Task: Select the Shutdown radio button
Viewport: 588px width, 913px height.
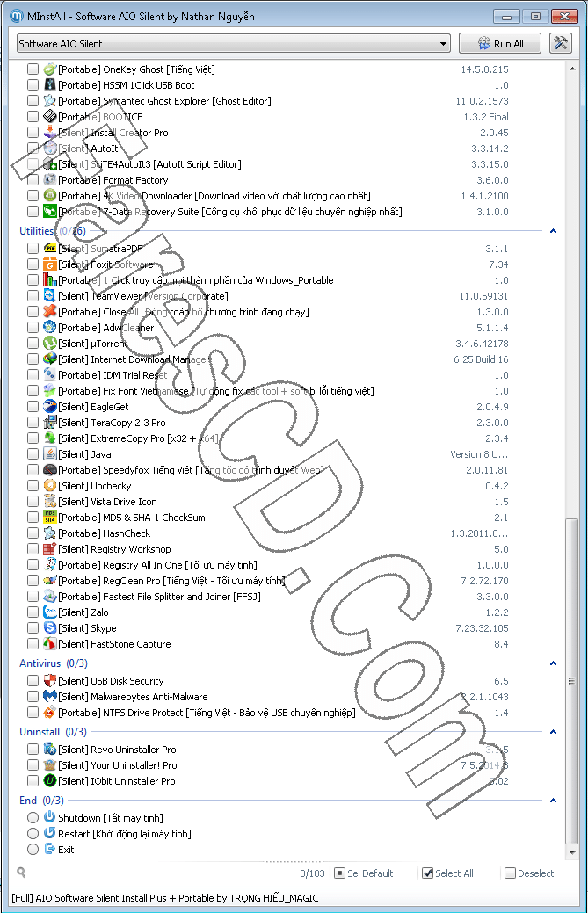Action: (x=33, y=817)
